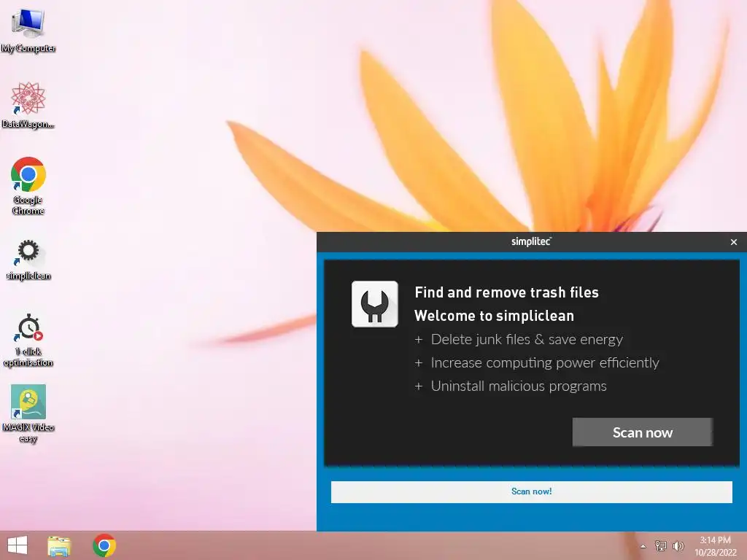The image size is (747, 560).
Task: Open the Windows Start menu
Action: pyautogui.click(x=18, y=545)
